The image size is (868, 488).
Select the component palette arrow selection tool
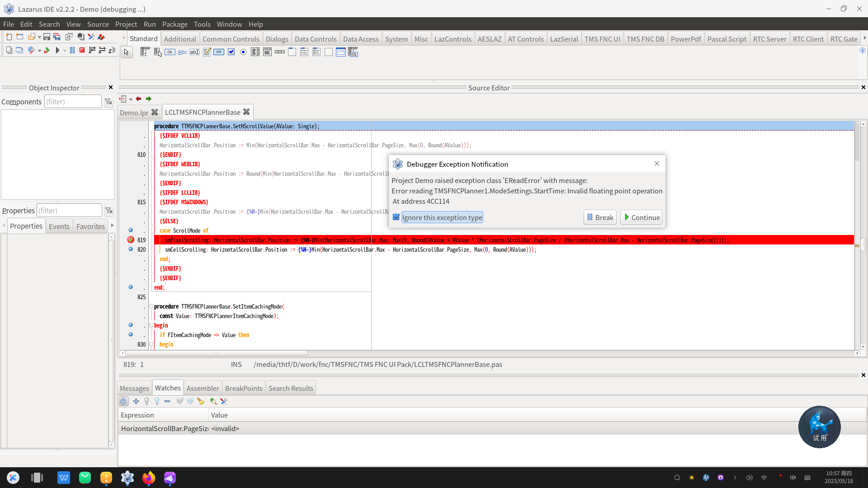pyautogui.click(x=127, y=52)
